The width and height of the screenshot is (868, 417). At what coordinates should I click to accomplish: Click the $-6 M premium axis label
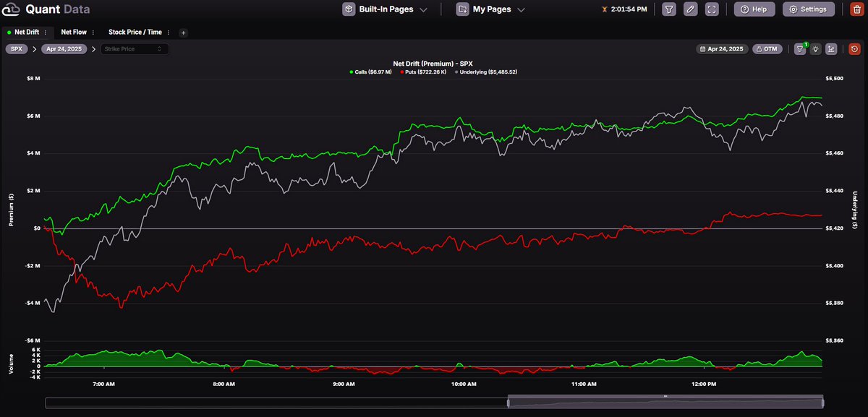(33, 340)
